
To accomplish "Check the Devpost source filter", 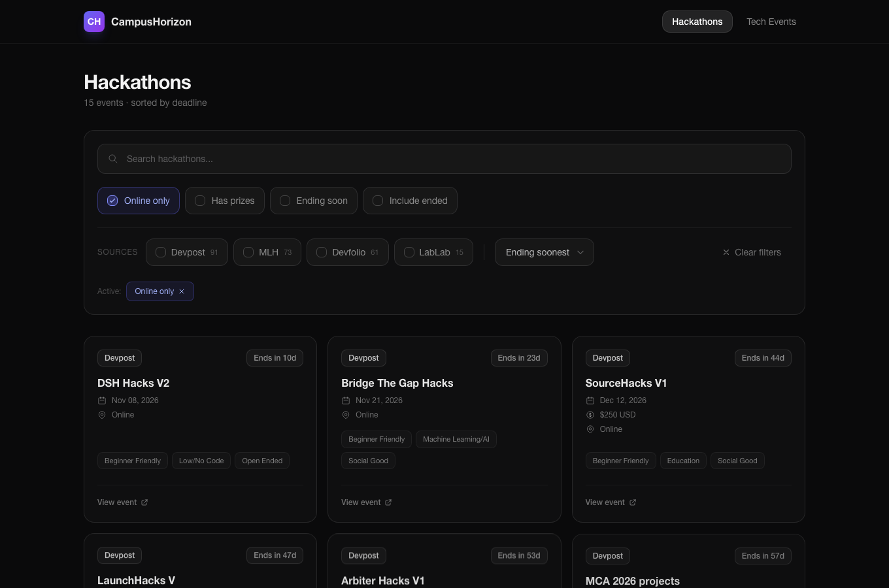I will pos(187,252).
